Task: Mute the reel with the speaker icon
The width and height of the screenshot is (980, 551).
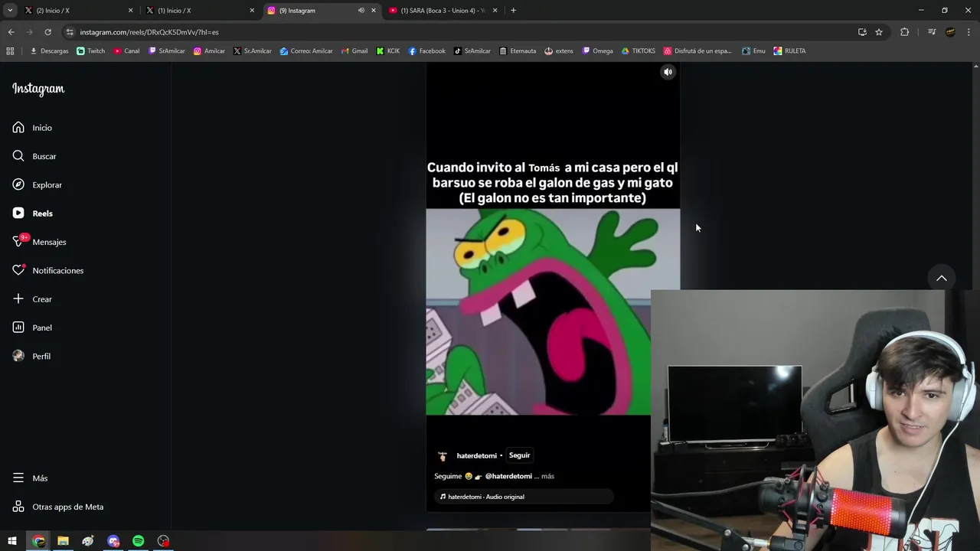Action: pyautogui.click(x=668, y=72)
